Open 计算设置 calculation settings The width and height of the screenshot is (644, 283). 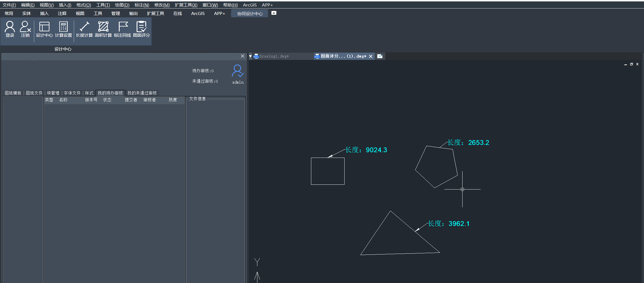tap(63, 29)
